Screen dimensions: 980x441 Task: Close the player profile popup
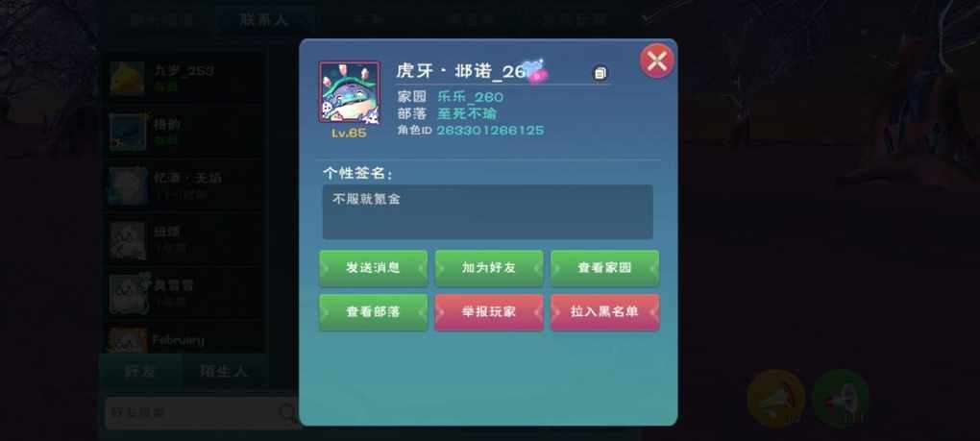point(656,61)
